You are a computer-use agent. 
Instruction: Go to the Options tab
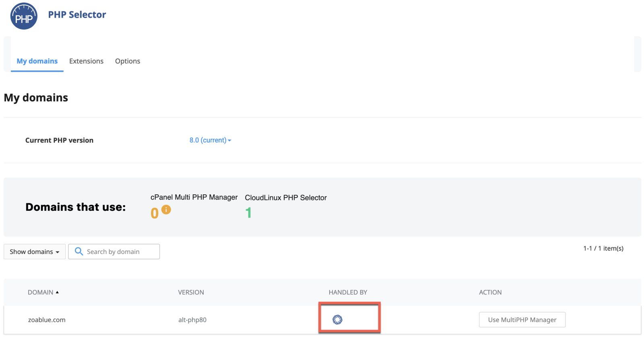point(128,61)
